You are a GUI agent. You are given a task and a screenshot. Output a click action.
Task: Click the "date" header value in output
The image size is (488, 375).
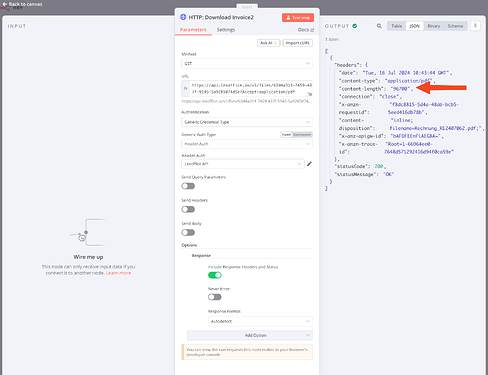click(x=407, y=73)
